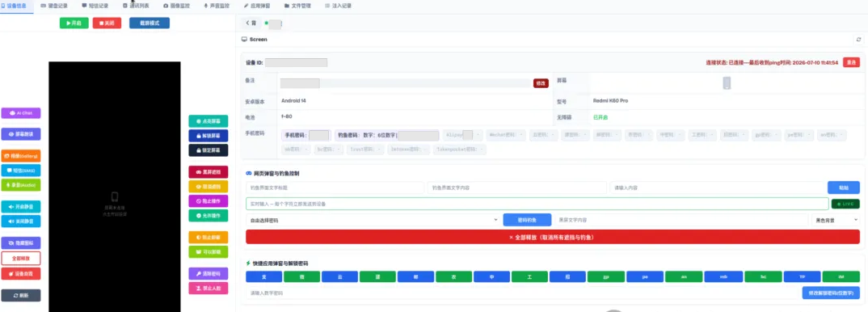Switch to the 应用弹窗 tab

click(x=258, y=6)
